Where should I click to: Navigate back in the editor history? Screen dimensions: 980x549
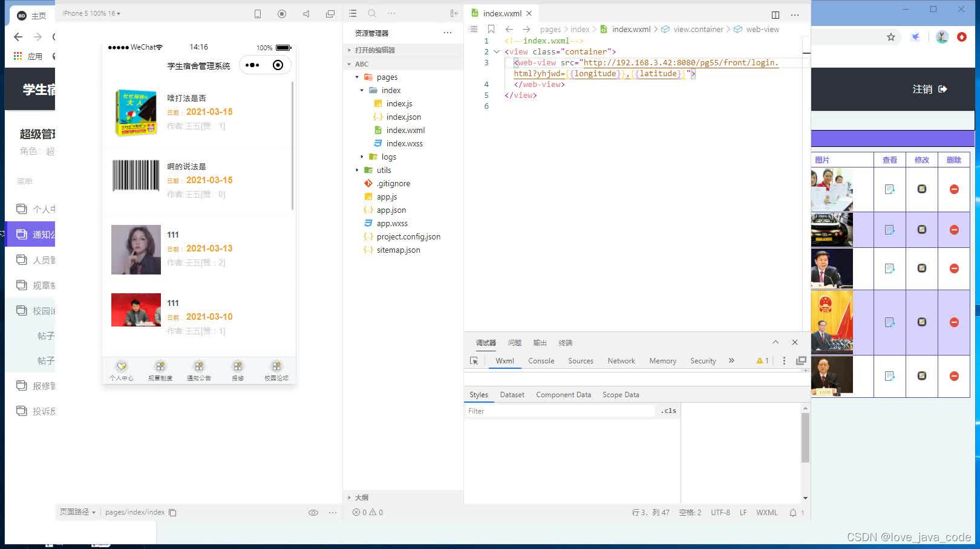[509, 29]
